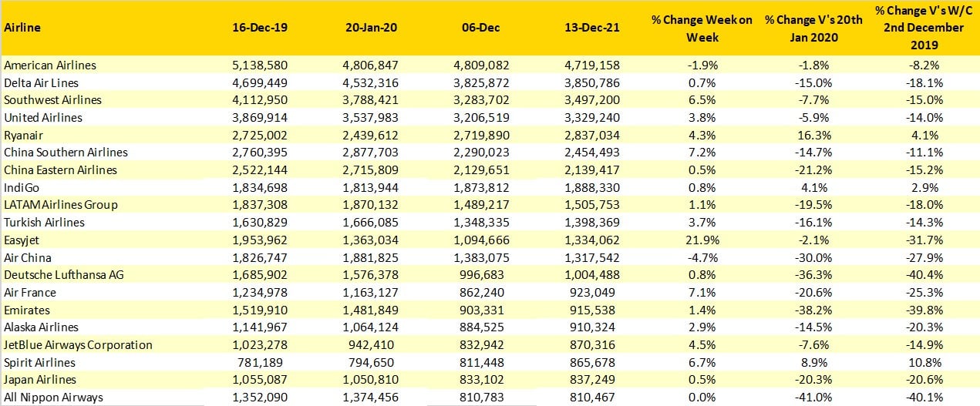Select the Air China -4.7% cell
This screenshot has width=980, height=406.
pyautogui.click(x=702, y=257)
